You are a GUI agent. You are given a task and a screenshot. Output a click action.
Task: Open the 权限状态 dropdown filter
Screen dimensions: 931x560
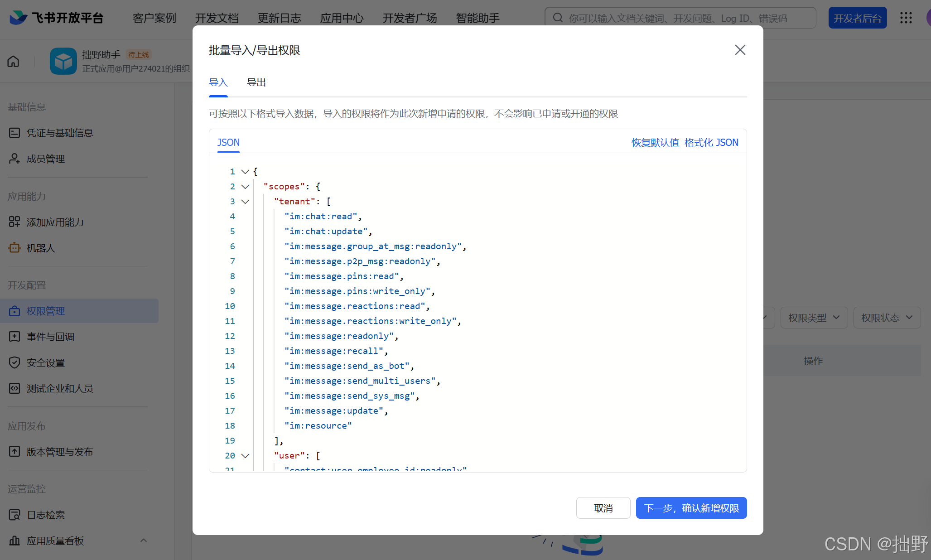click(x=887, y=318)
